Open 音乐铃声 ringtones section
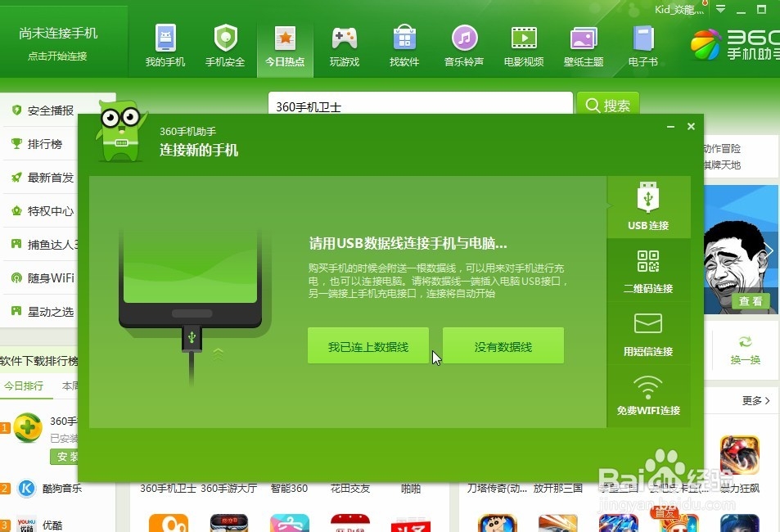The height and width of the screenshot is (532, 780). [464, 45]
